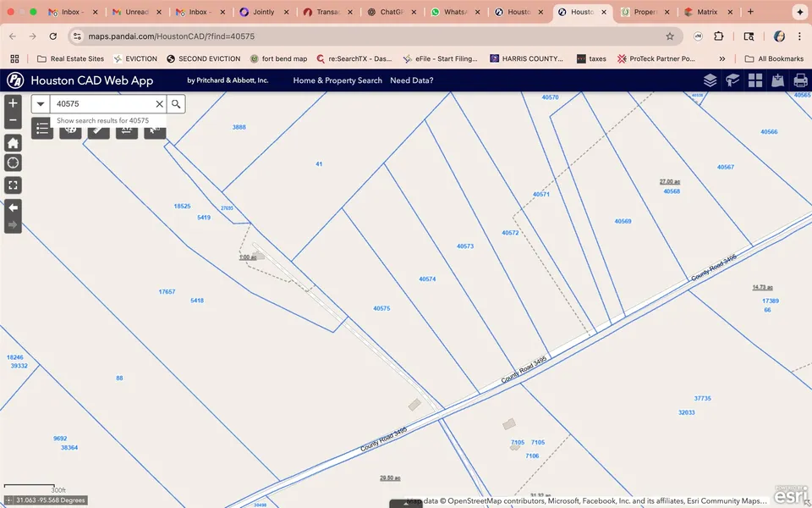
Task: Zoom in on the parcel map
Action: [13, 102]
